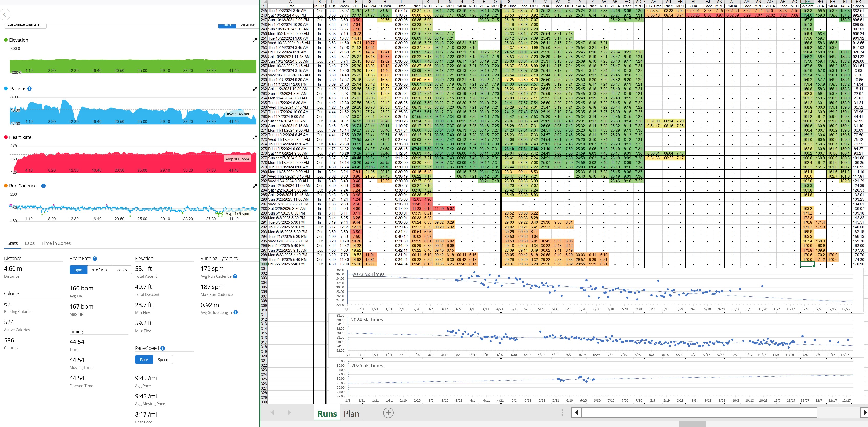
Task: Select row 245 header in Excel
Action: (x=264, y=11)
